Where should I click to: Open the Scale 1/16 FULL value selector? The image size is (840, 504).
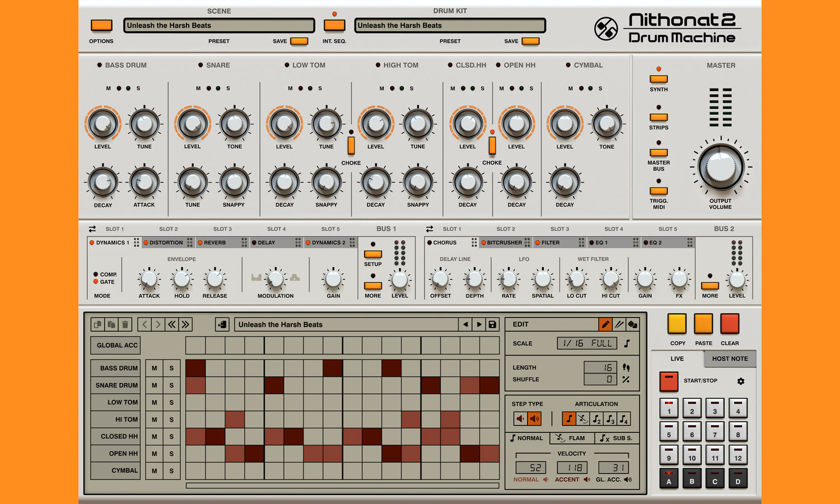click(x=587, y=343)
